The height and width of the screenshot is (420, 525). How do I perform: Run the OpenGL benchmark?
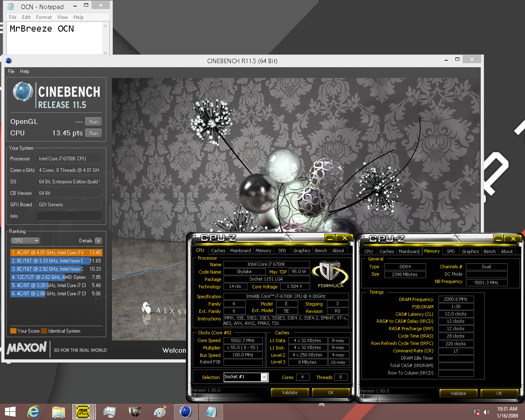[94, 122]
